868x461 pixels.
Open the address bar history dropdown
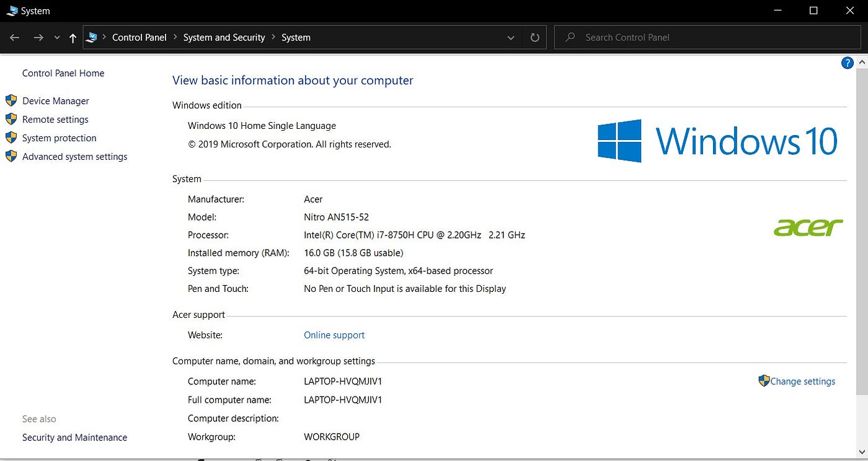point(510,37)
